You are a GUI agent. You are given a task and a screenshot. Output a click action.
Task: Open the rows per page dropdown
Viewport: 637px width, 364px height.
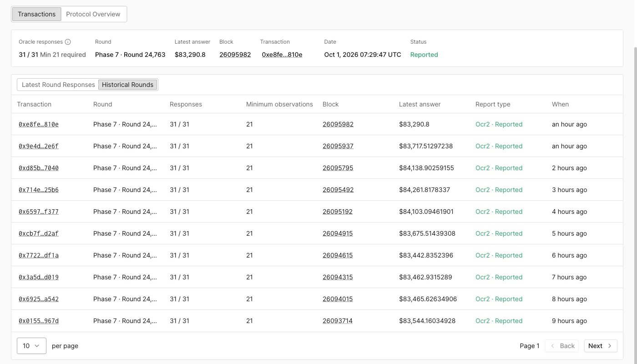[x=31, y=346]
